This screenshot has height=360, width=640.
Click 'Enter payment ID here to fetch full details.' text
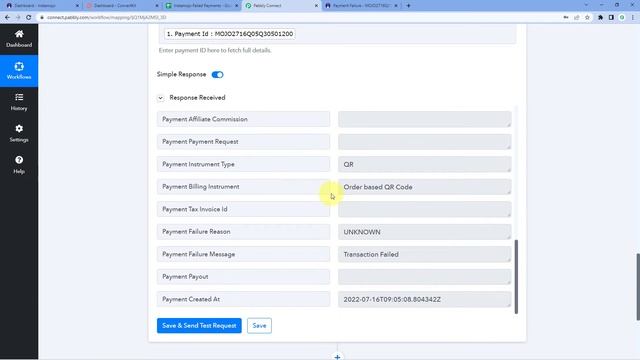click(215, 51)
